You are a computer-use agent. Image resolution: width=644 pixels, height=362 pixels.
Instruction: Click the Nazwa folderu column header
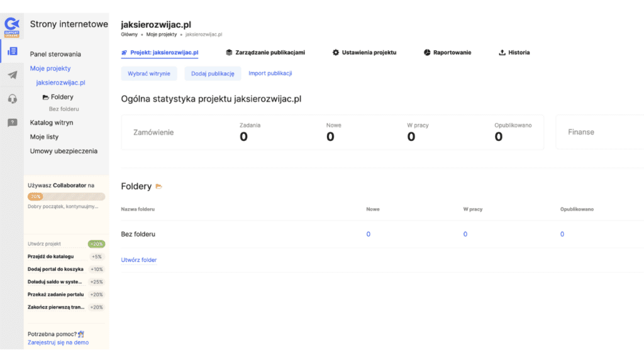click(138, 209)
